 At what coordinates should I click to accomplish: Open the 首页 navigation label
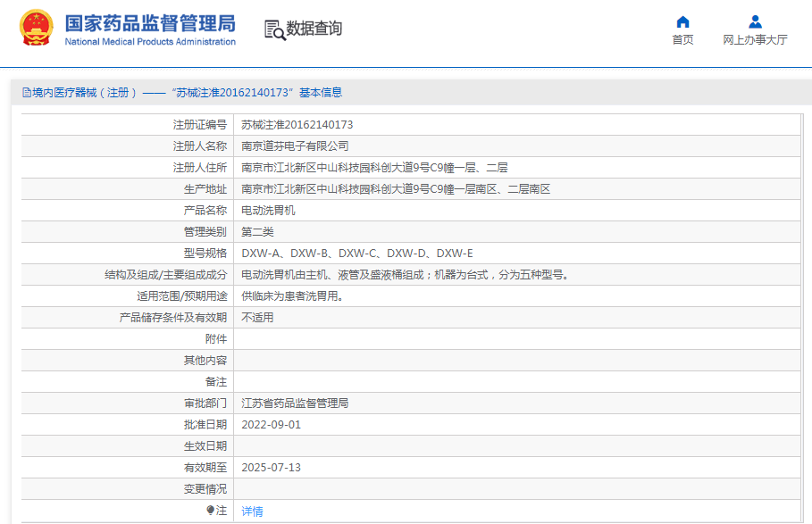click(x=682, y=40)
